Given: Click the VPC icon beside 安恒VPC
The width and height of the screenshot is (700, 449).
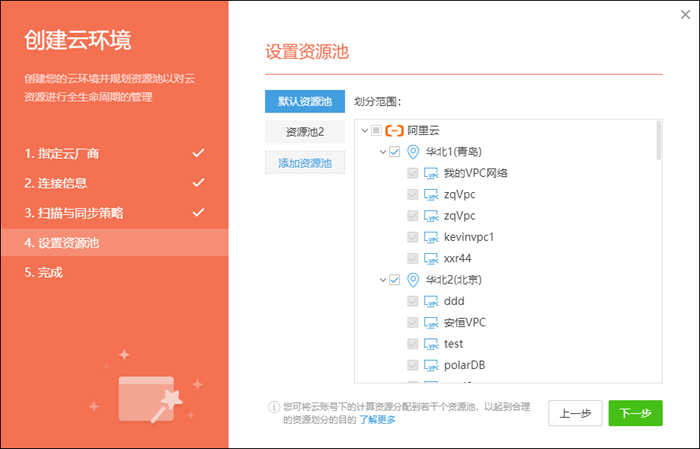Looking at the screenshot, I should [432, 322].
